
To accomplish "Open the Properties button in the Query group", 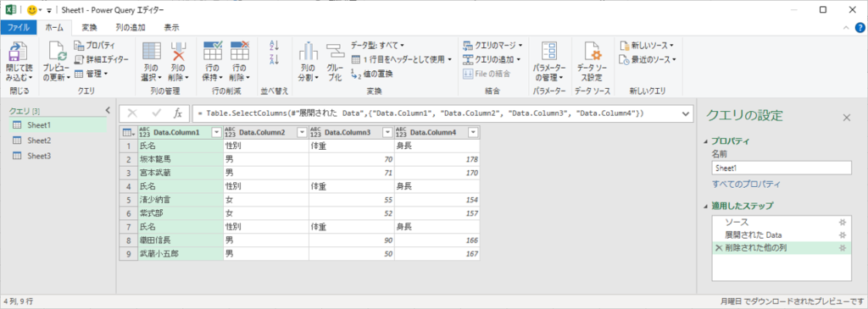I will [94, 46].
